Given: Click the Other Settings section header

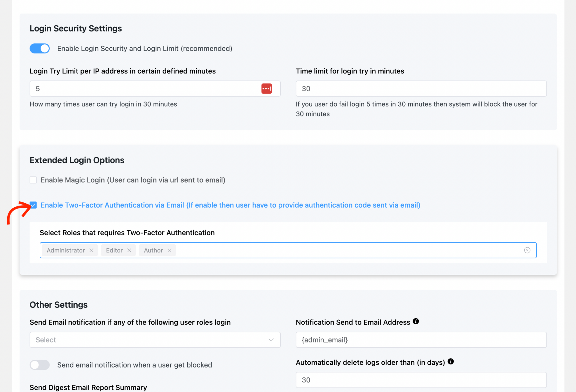Looking at the screenshot, I should tap(58, 305).
